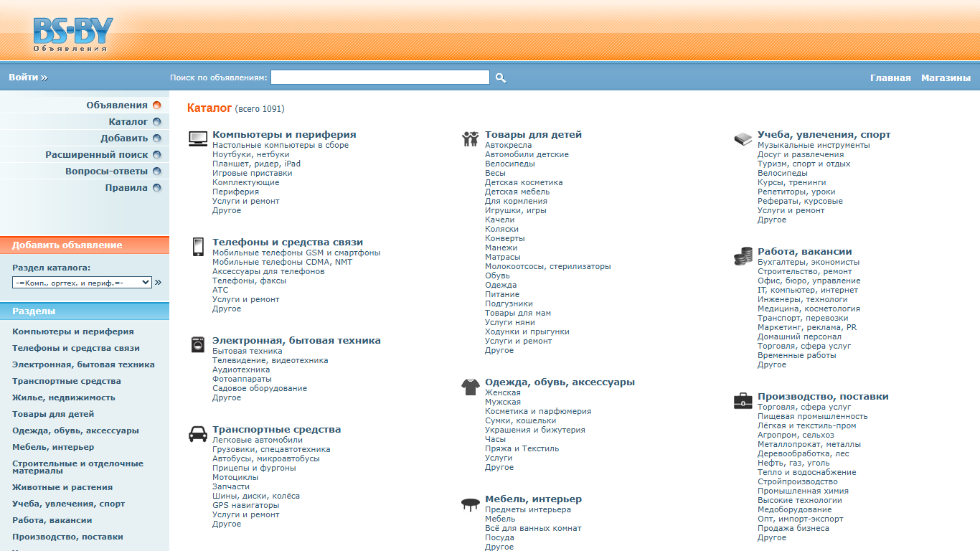The height and width of the screenshot is (551, 980).
Task: Click the monitor icon for Компьютеры и периферия
Action: (198, 138)
